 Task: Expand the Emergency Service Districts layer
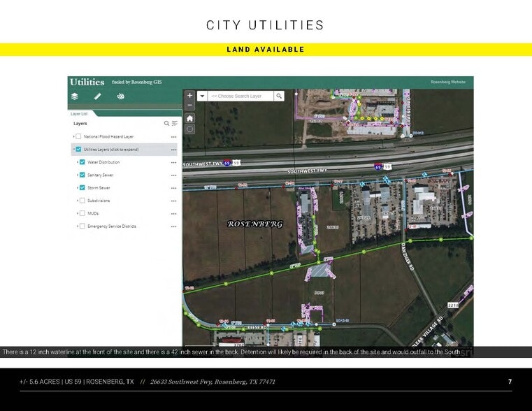click(x=77, y=226)
